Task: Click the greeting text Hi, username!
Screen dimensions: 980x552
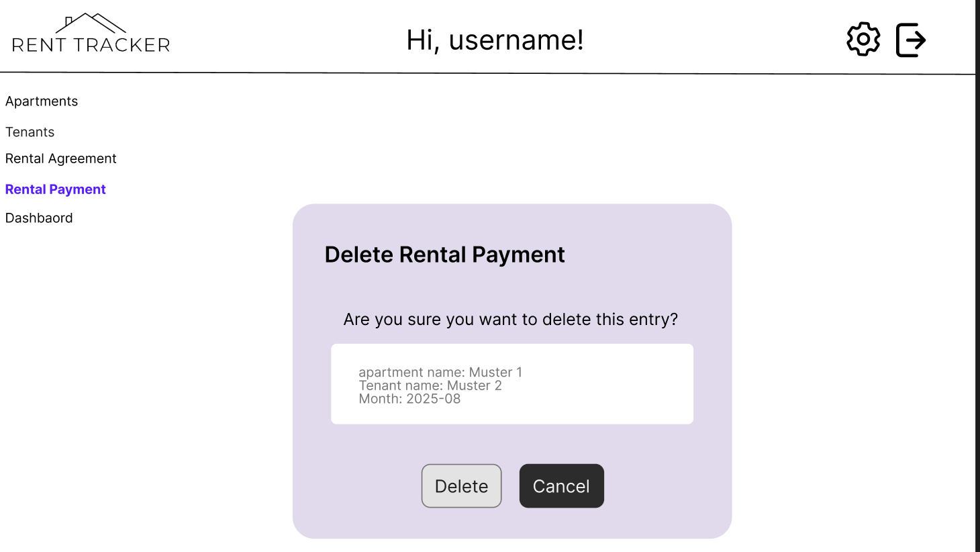Action: tap(495, 40)
